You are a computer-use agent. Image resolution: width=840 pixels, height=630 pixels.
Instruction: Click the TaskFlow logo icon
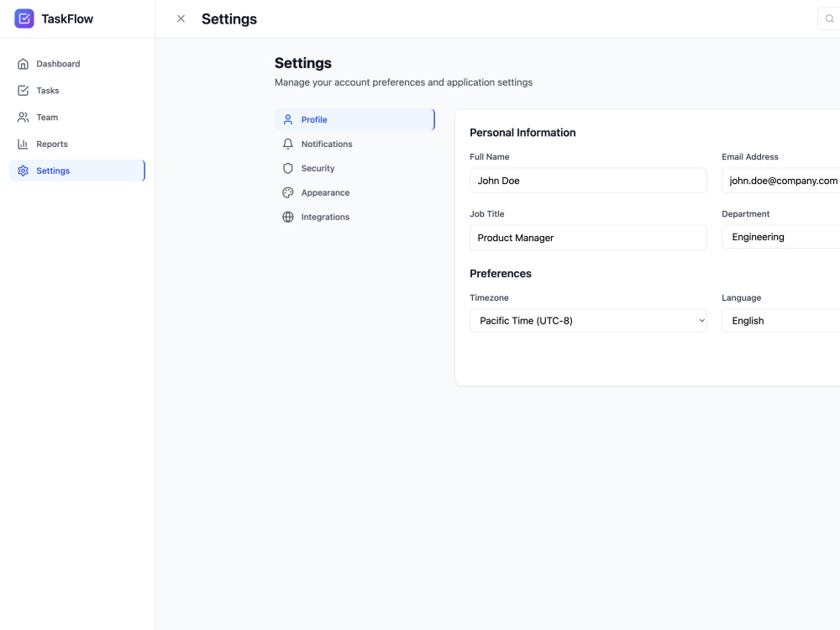(x=24, y=18)
